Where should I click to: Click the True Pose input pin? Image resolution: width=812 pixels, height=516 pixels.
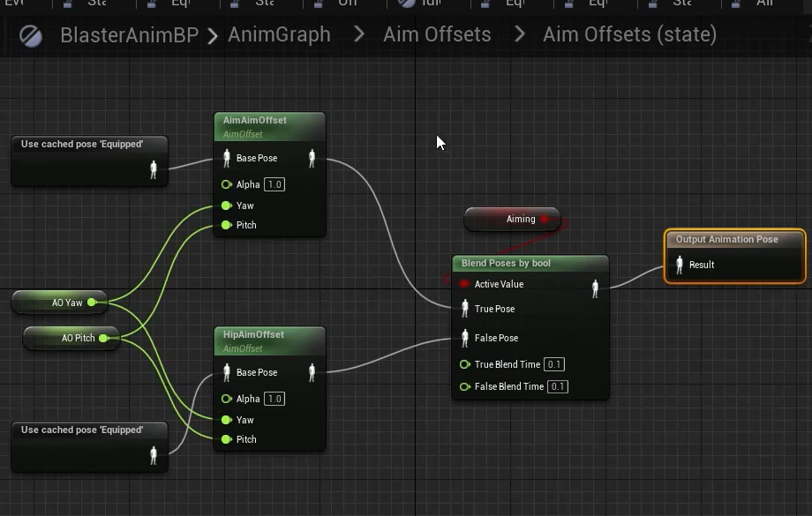465,309
